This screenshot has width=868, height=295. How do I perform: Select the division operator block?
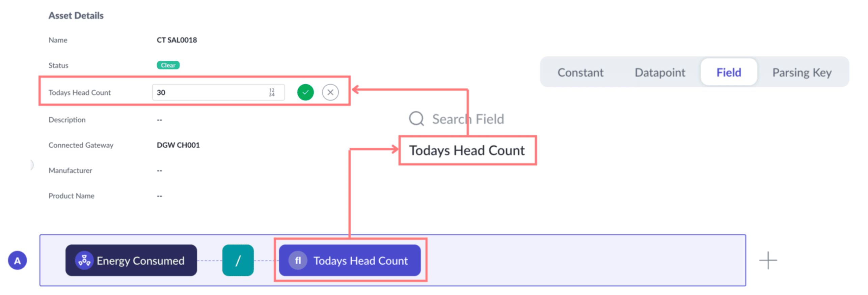pyautogui.click(x=238, y=260)
